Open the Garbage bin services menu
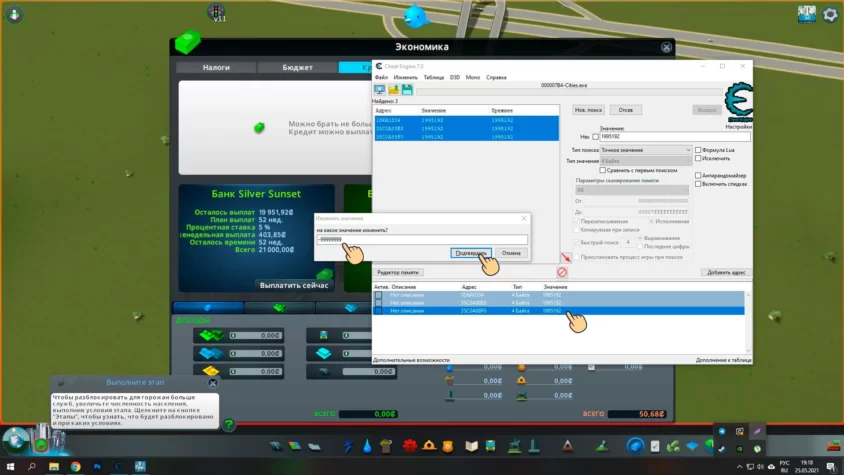 tap(386, 446)
